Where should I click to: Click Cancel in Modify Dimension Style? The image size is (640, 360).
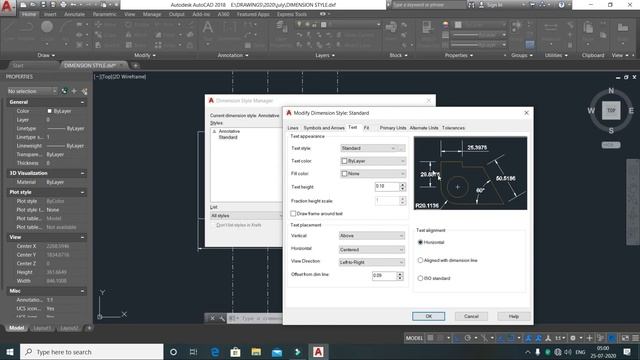click(471, 316)
